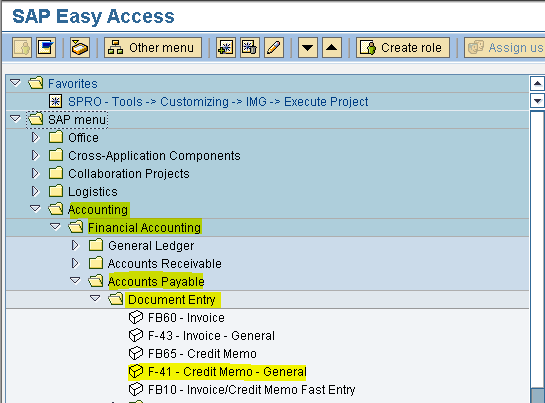
Task: Collapse the Favorites folder
Action: click(x=15, y=83)
